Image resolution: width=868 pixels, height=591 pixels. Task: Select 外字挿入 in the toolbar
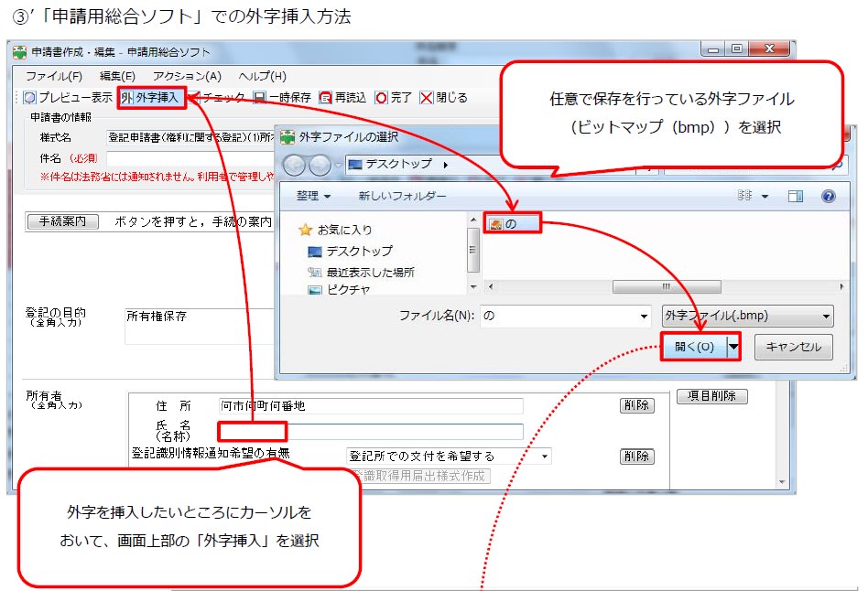[150, 98]
